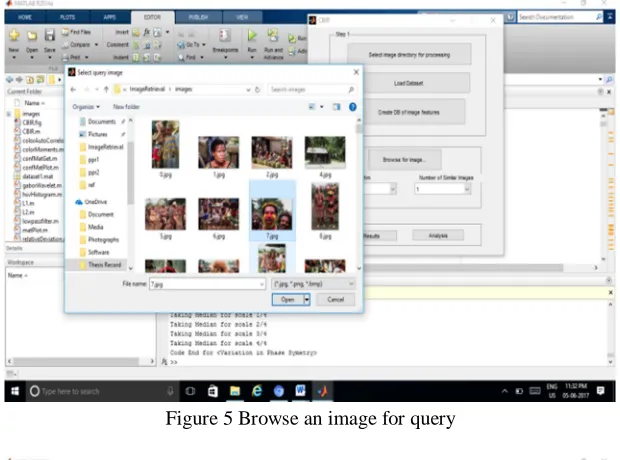Click the Browse for image button

click(404, 160)
